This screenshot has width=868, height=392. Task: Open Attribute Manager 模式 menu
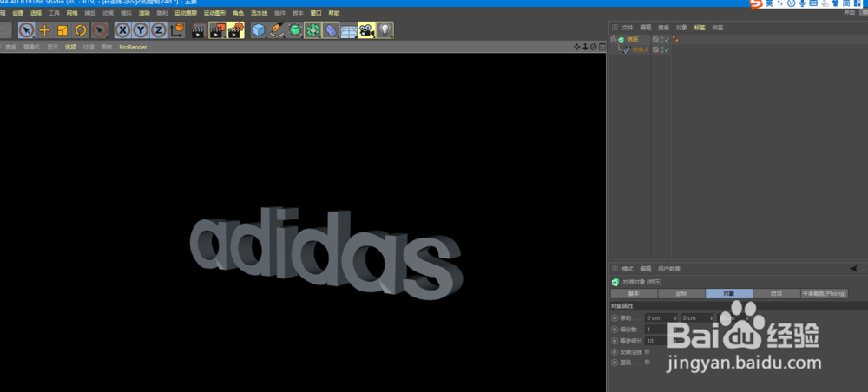(628, 269)
